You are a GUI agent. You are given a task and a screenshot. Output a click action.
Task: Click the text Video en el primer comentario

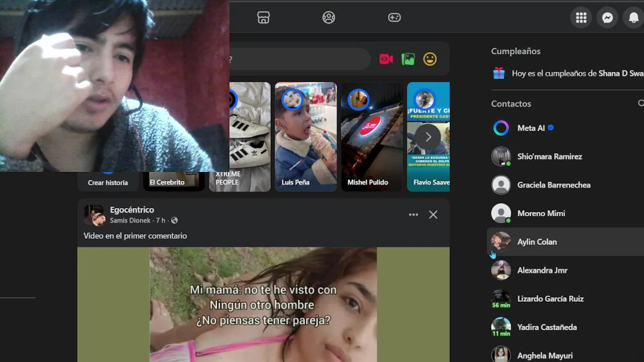[x=135, y=236]
